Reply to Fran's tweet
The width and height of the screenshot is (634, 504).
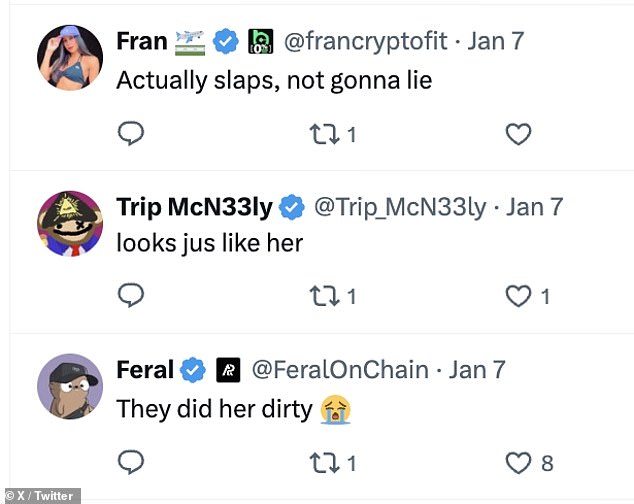tap(131, 134)
